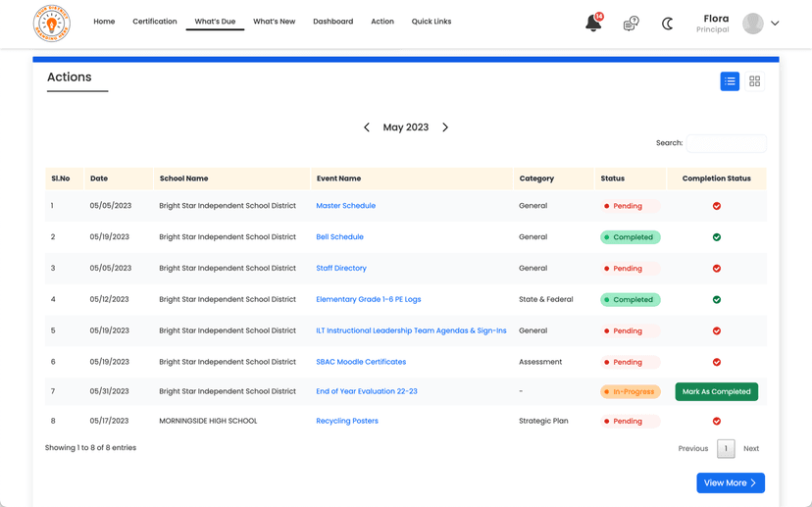Click the Search input field
The height and width of the screenshot is (507, 812).
click(726, 143)
